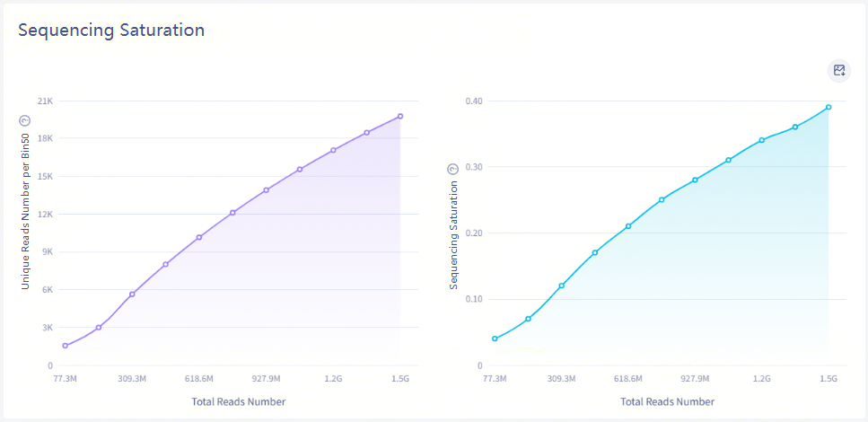
Task: Click the Sequencing Saturation panel heading
Action: 111,30
